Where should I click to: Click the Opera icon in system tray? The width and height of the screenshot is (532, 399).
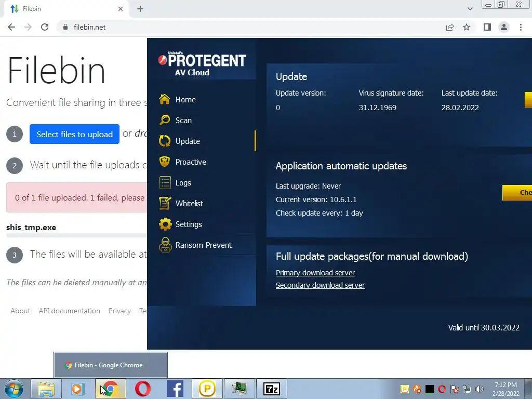[x=442, y=389]
